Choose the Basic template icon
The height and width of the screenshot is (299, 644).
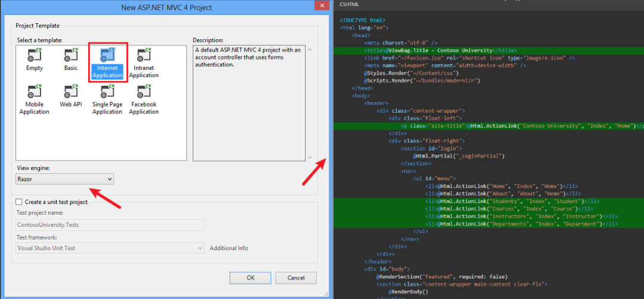point(70,60)
